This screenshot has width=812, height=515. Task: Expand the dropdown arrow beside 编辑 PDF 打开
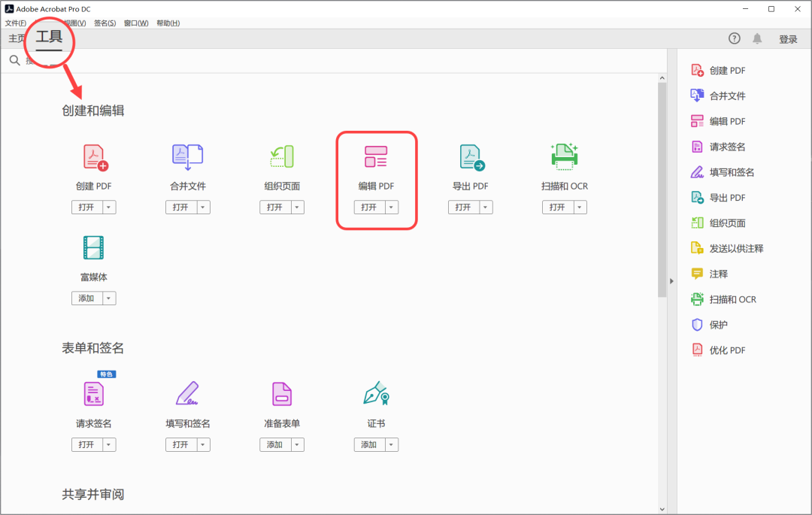392,207
